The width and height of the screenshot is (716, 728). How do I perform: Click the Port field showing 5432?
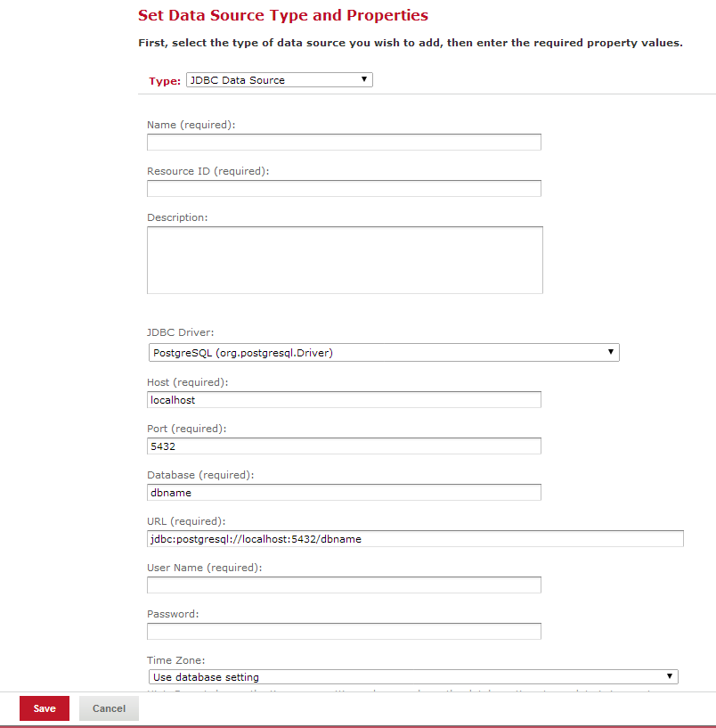pos(344,446)
